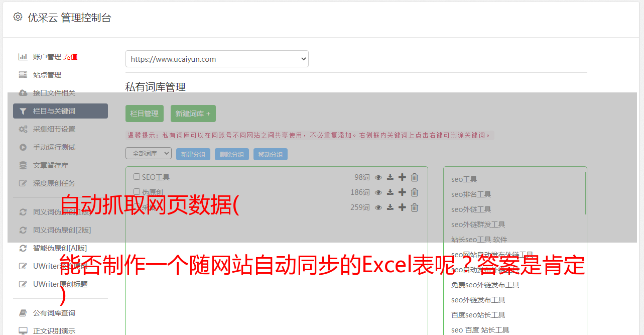Viewport: 644px width, 335px height.
Task: Click the refresh icon for 智能伪原创[AI版]
Action: [x=23, y=248]
